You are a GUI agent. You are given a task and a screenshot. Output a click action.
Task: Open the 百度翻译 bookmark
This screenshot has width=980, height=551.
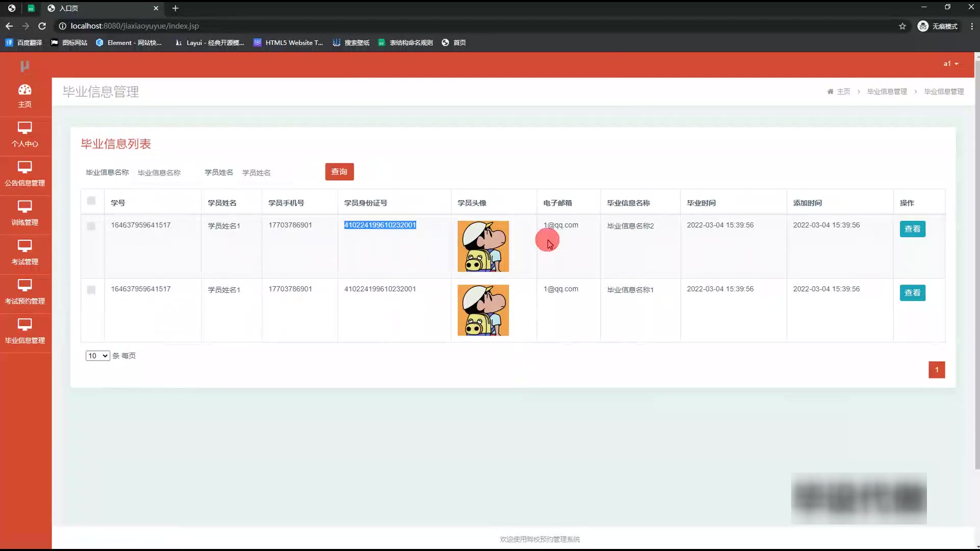coord(23,43)
